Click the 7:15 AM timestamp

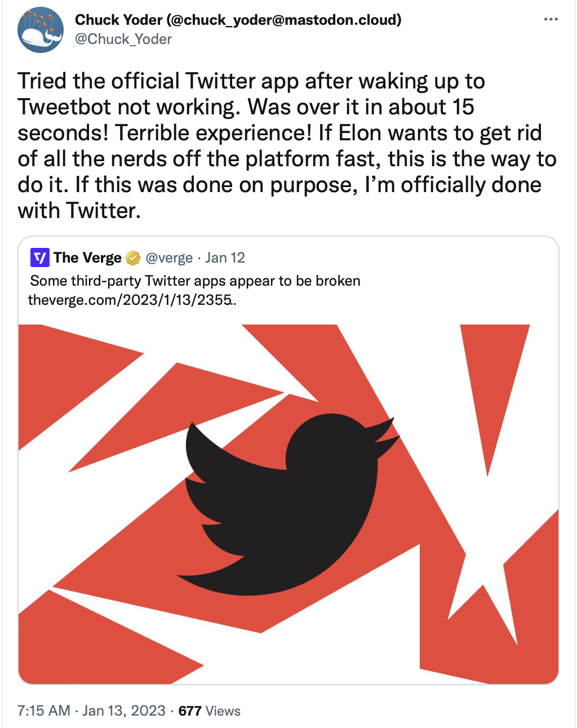click(43, 711)
